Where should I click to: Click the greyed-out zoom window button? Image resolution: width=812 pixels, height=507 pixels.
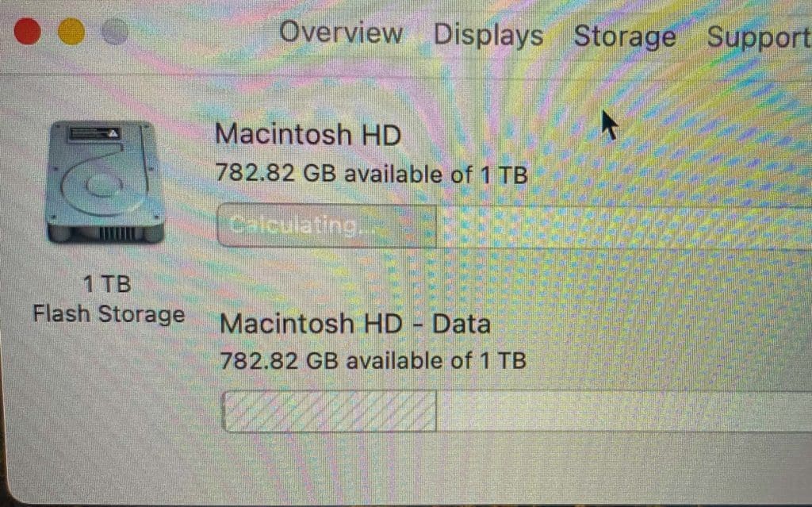pyautogui.click(x=114, y=32)
